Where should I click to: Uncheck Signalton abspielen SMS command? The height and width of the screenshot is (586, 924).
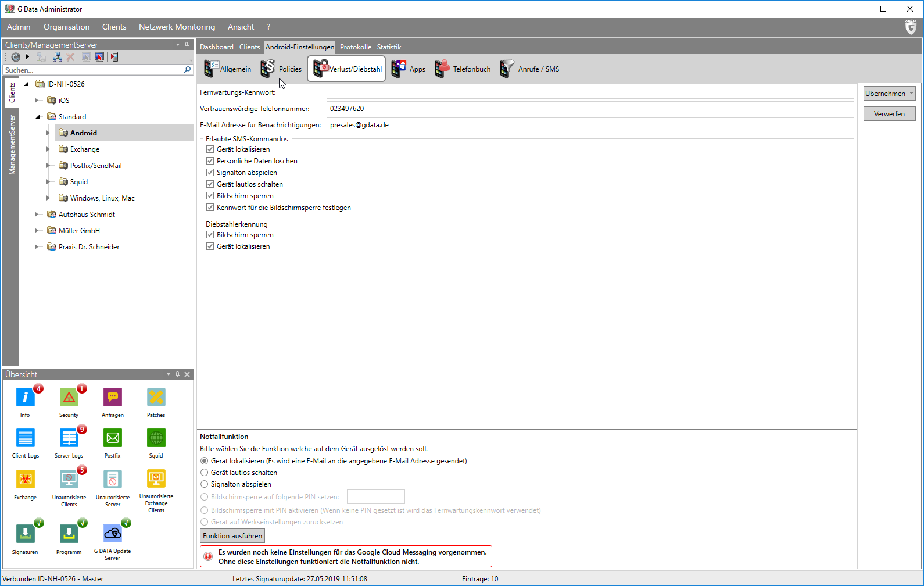[x=210, y=173]
